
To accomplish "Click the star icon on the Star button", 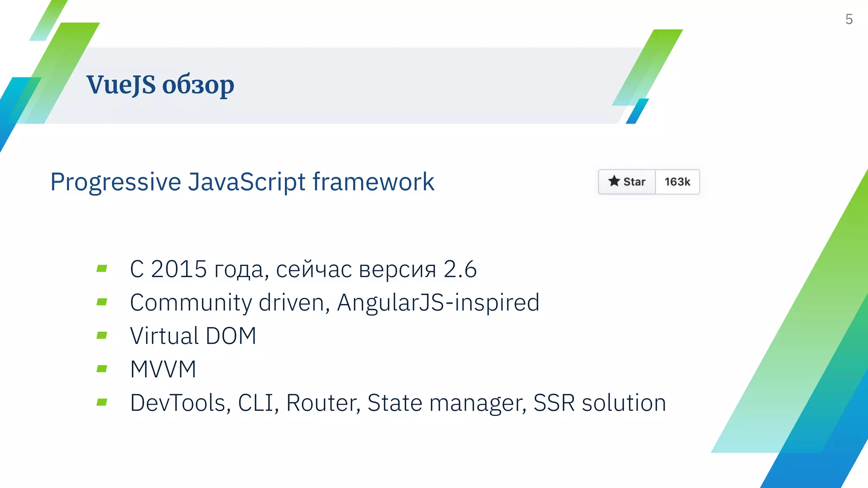I will click(x=614, y=181).
